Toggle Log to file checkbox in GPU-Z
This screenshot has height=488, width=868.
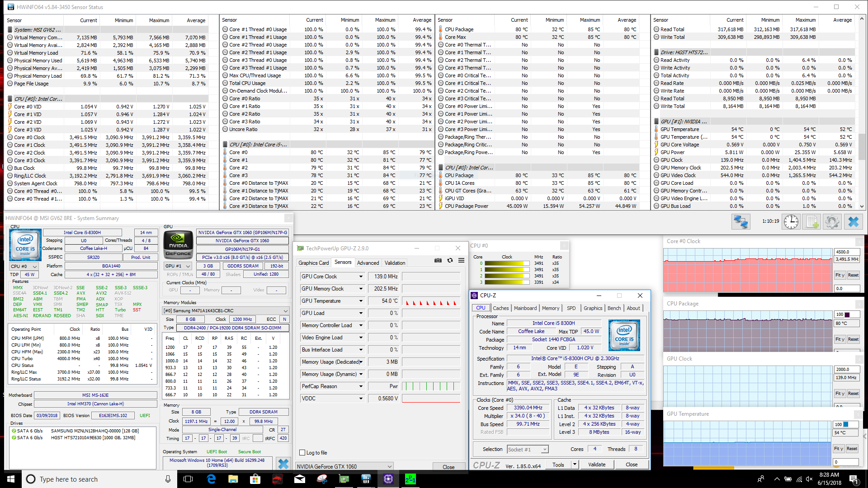click(x=302, y=452)
